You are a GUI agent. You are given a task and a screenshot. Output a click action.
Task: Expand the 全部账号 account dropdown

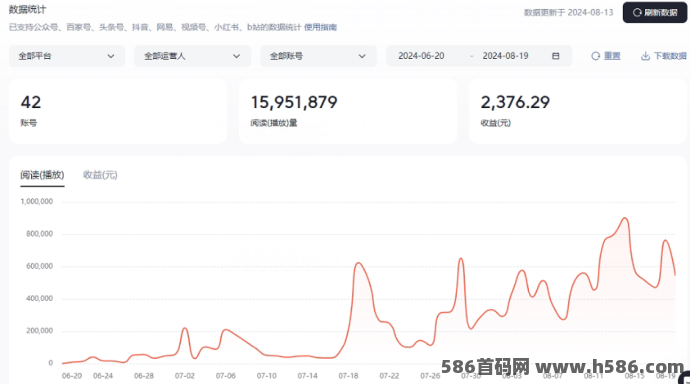coord(319,56)
